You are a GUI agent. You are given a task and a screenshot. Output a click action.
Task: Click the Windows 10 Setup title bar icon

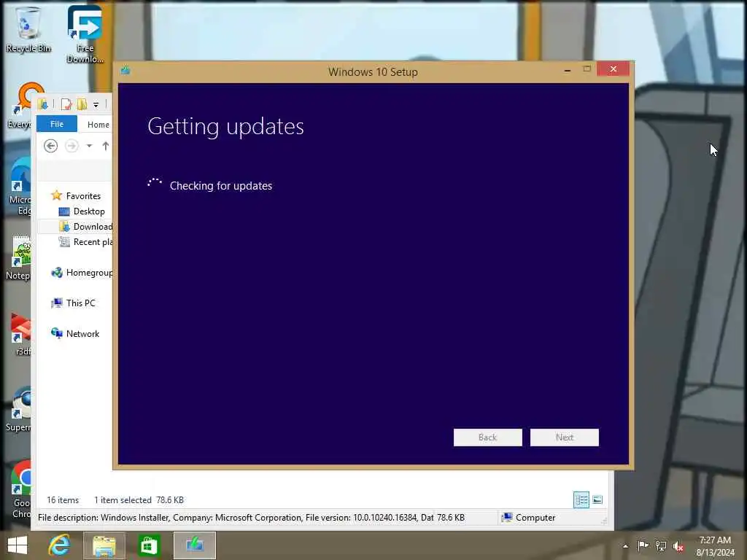125,71
